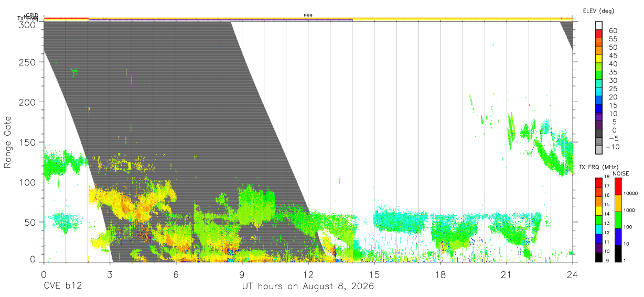Click the 3 tick on the UT hours axis
Image resolution: width=644 pixels, height=297 pixels.
110,274
